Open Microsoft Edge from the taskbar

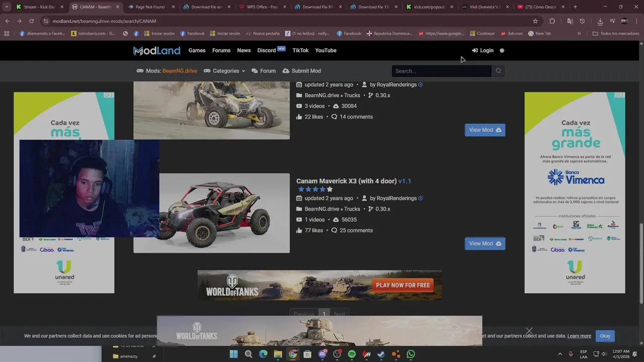(x=263, y=354)
